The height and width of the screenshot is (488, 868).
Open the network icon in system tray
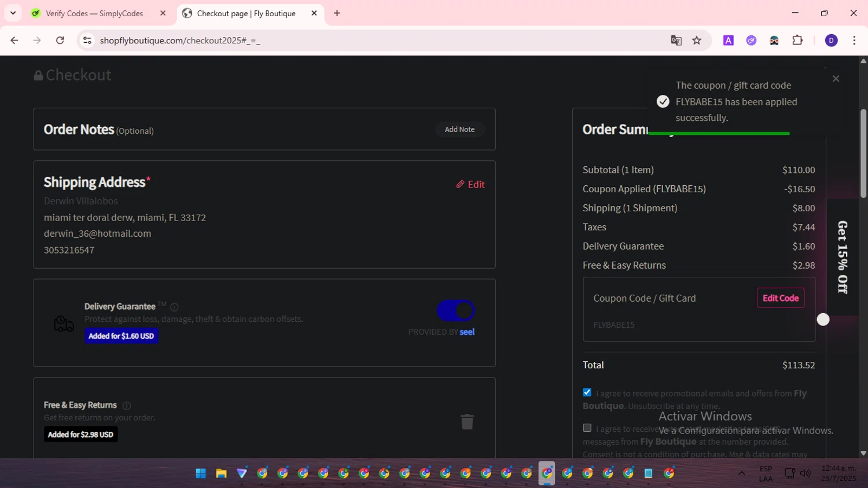(x=790, y=474)
